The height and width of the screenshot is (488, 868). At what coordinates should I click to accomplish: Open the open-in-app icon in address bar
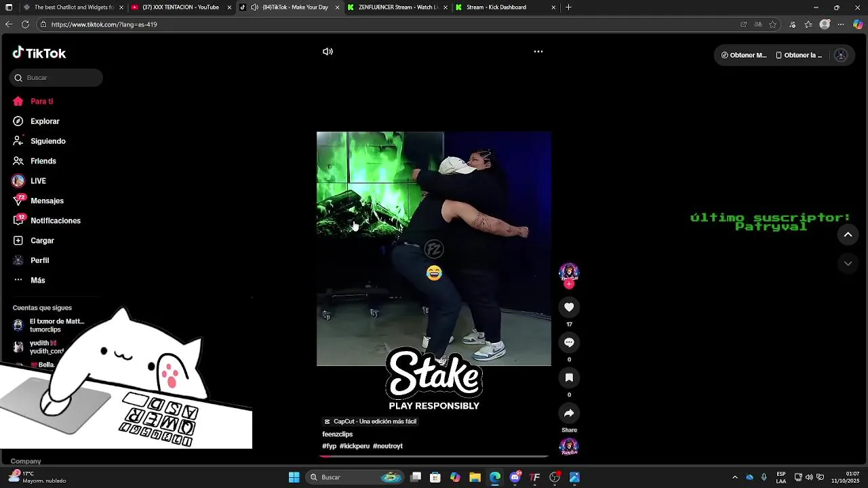[x=744, y=24]
